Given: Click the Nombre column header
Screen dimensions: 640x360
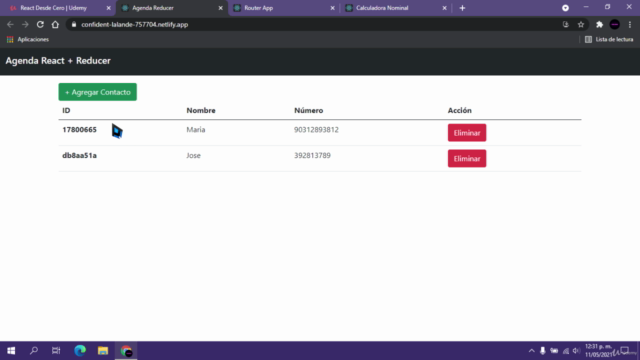Looking at the screenshot, I should (x=201, y=111).
